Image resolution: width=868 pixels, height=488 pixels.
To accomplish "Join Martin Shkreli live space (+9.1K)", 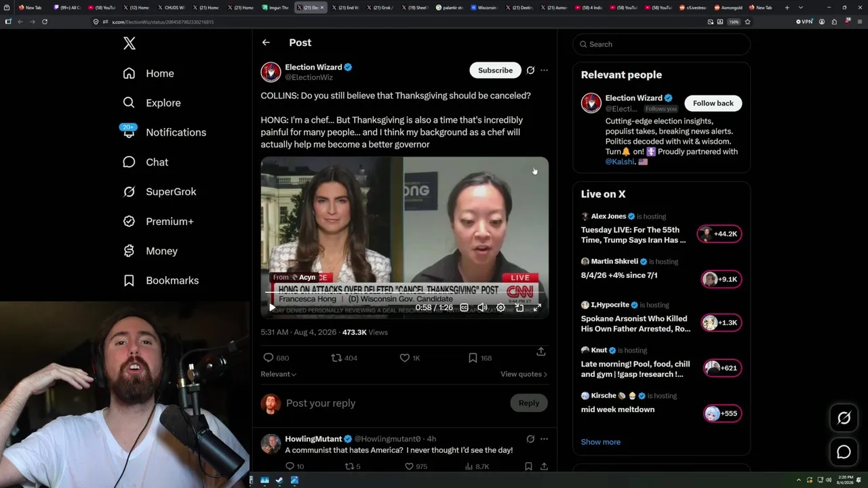I will (x=722, y=279).
